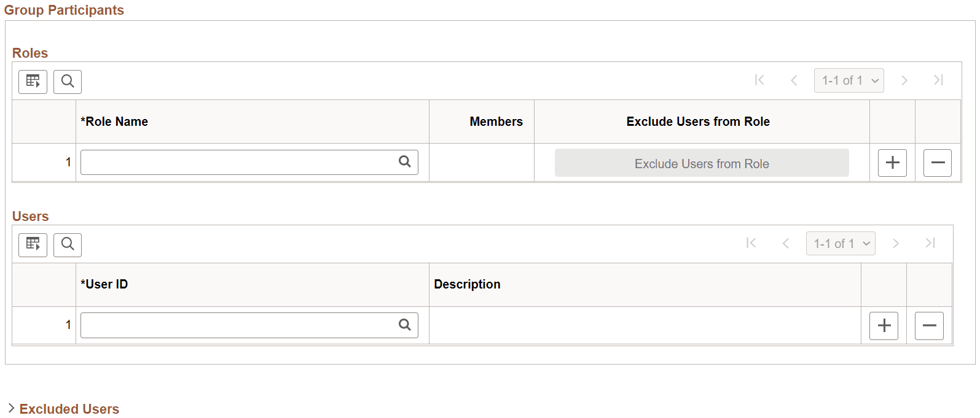
Task: Delete row one in the Users grid
Action: pos(929,325)
